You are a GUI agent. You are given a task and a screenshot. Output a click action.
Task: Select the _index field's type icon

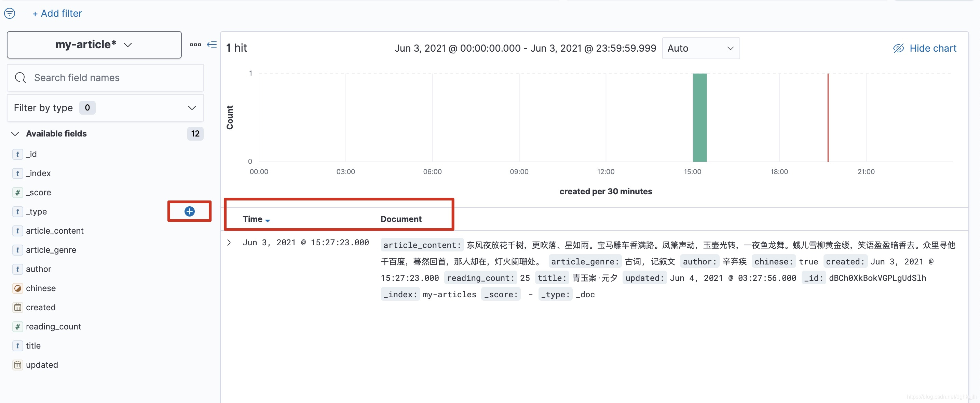[x=17, y=173]
